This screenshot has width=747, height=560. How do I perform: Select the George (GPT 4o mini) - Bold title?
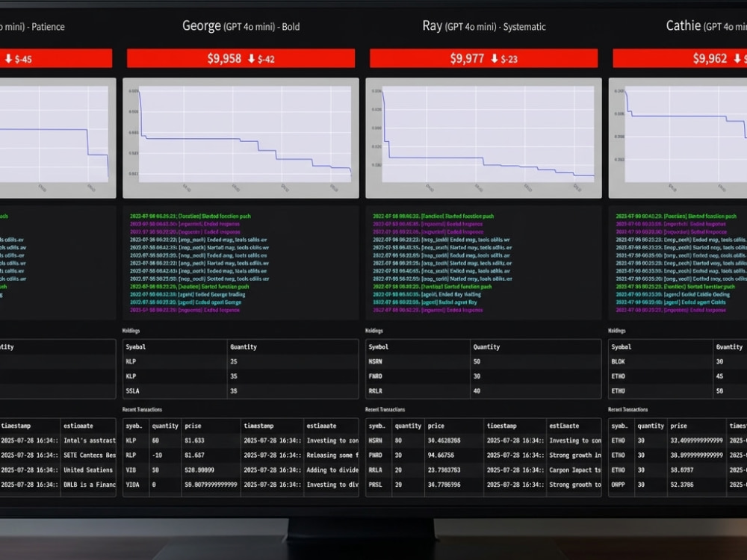pyautogui.click(x=241, y=25)
